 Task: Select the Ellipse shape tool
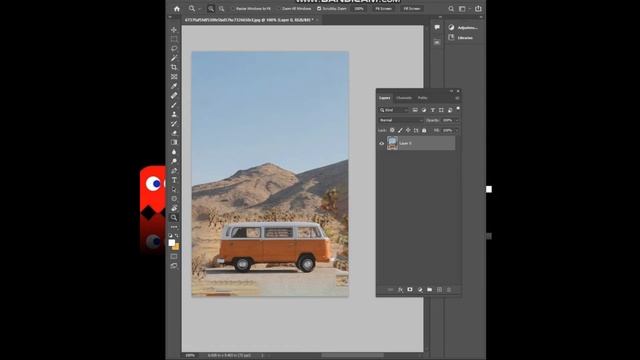coord(174,199)
